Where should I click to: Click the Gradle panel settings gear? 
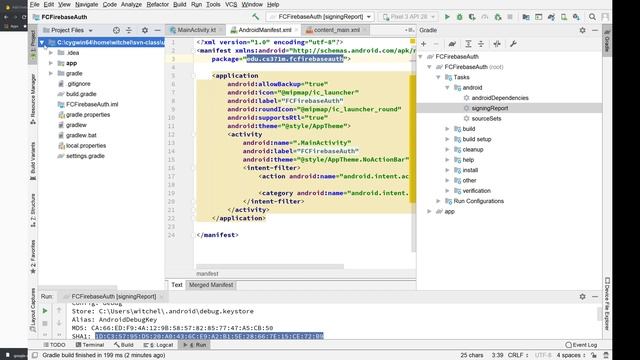pyautogui.click(x=582, y=30)
